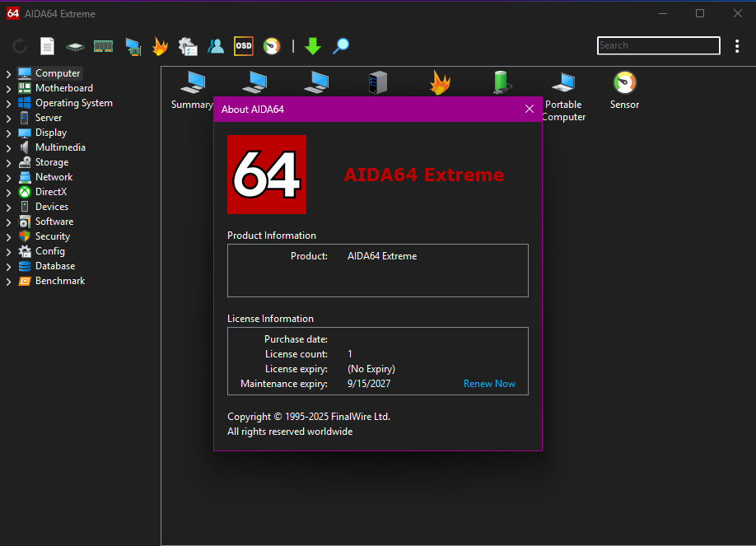Select Software in the sidebar tree
The height and width of the screenshot is (546, 756).
click(x=54, y=222)
